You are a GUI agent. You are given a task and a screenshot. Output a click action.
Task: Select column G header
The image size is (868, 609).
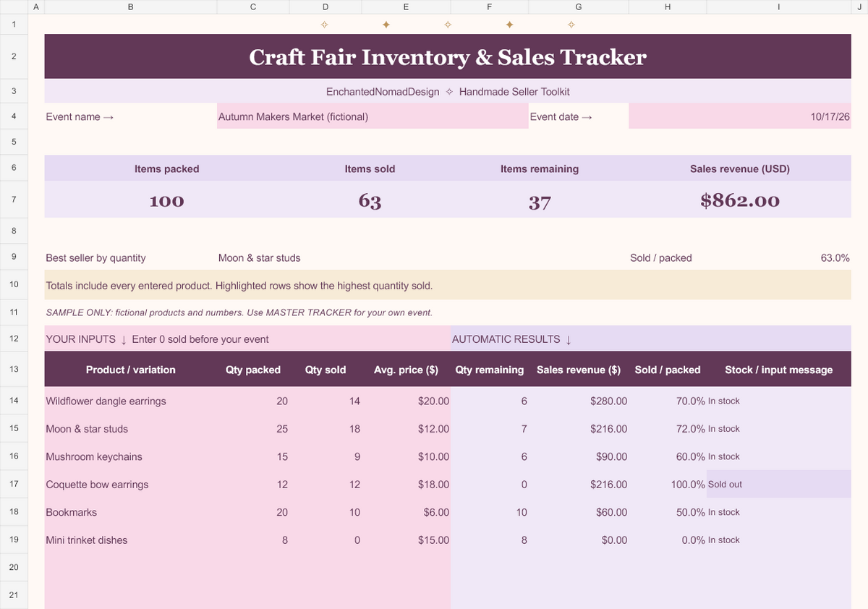pyautogui.click(x=578, y=7)
